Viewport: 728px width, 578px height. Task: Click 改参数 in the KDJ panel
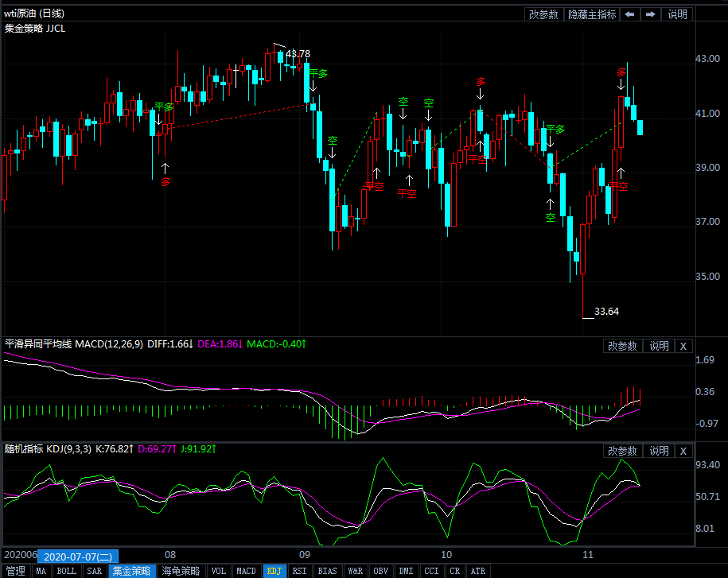[622, 451]
